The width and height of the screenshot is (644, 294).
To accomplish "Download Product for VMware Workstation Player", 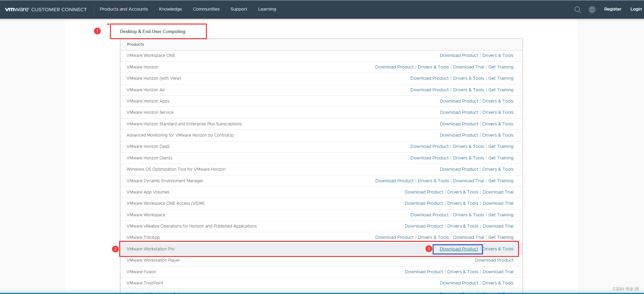I will 494,260.
